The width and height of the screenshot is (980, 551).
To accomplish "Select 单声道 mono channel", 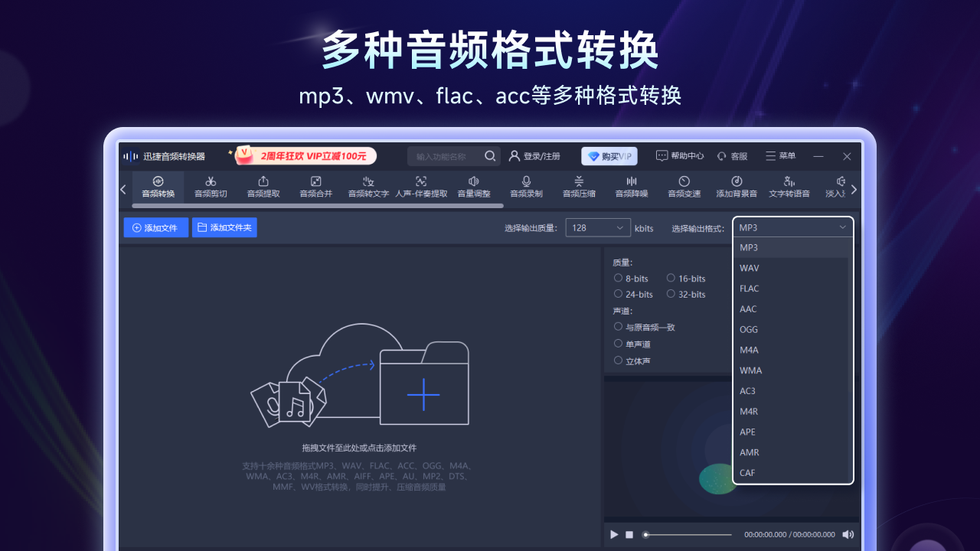I will [632, 344].
